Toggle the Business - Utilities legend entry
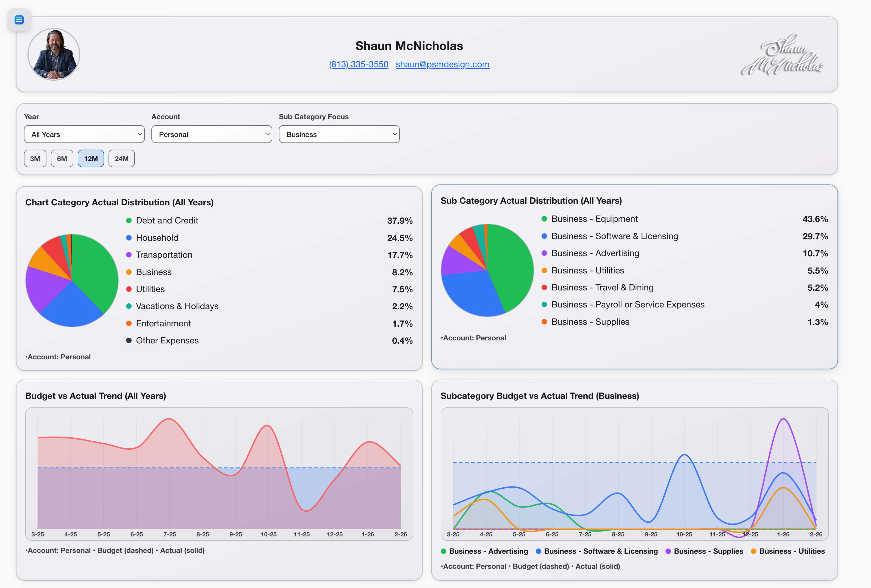The height and width of the screenshot is (588, 871). tap(753, 551)
